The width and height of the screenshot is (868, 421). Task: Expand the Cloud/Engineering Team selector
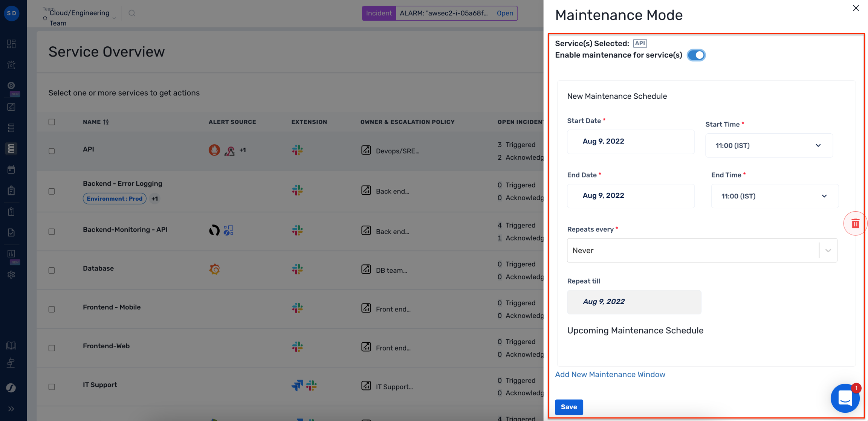[80, 18]
